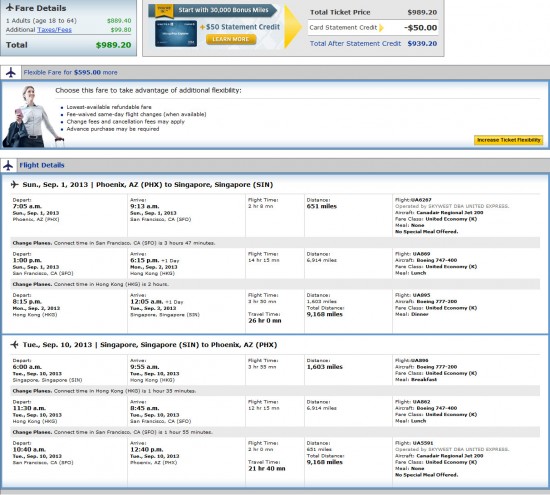Click Increase Ticket Flexibility button
The height and width of the screenshot is (495, 550).
(508, 140)
